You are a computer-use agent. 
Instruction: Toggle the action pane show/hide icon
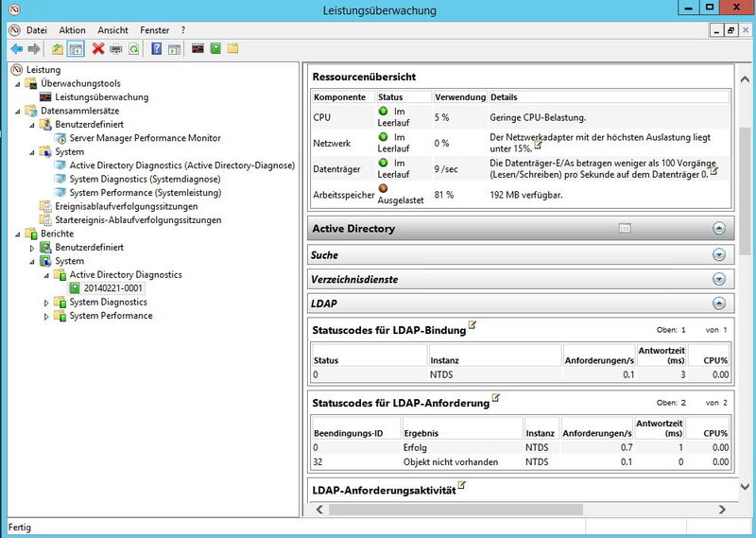pyautogui.click(x=174, y=49)
